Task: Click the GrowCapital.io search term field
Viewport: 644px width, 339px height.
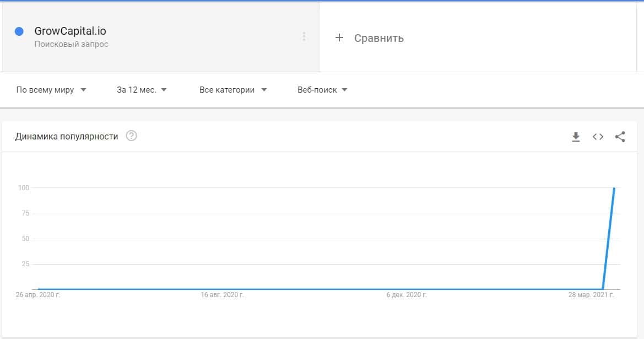Action: tap(70, 31)
